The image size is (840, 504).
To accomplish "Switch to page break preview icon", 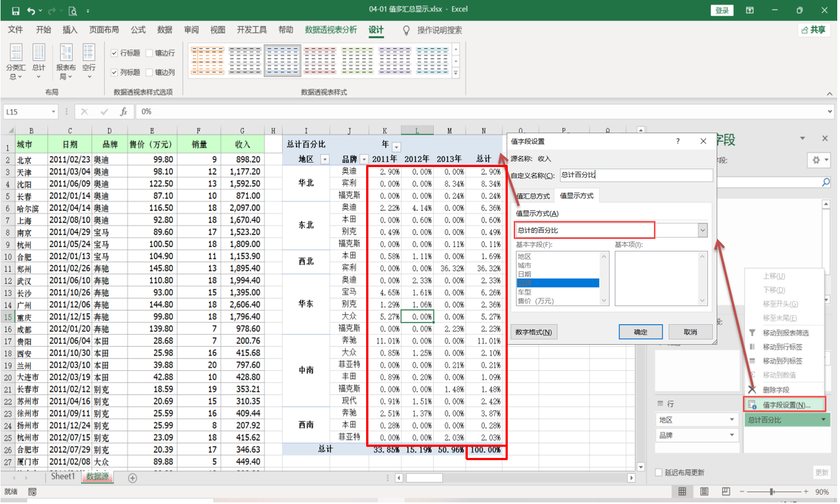I will point(726,491).
